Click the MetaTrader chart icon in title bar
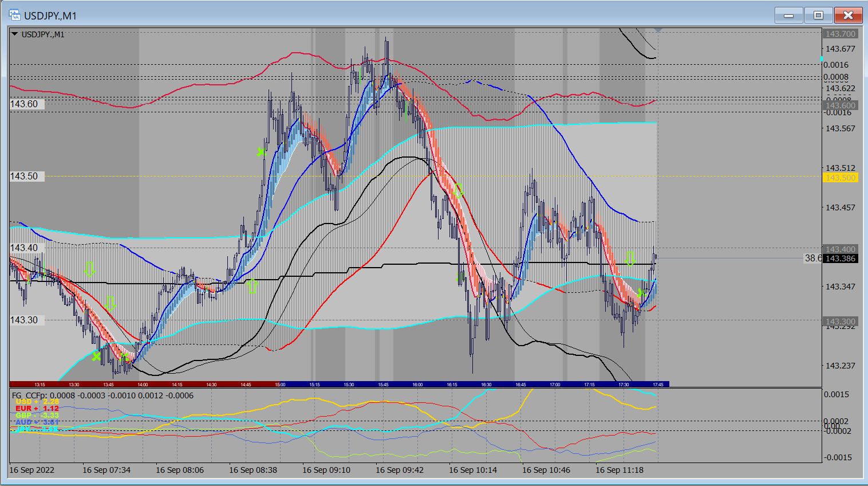868x486 pixels. click(14, 15)
